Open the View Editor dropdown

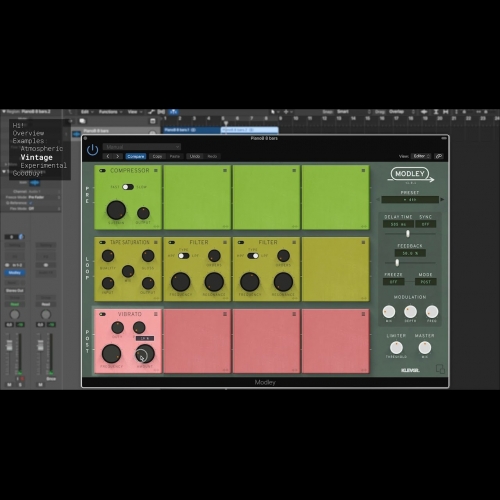pos(422,156)
